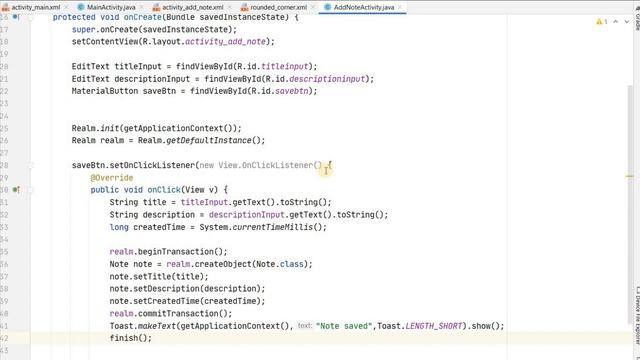The height and width of the screenshot is (360, 640).
Task: Click on 'super.onCreate(savedInstanceState);' line
Action: tap(154, 29)
